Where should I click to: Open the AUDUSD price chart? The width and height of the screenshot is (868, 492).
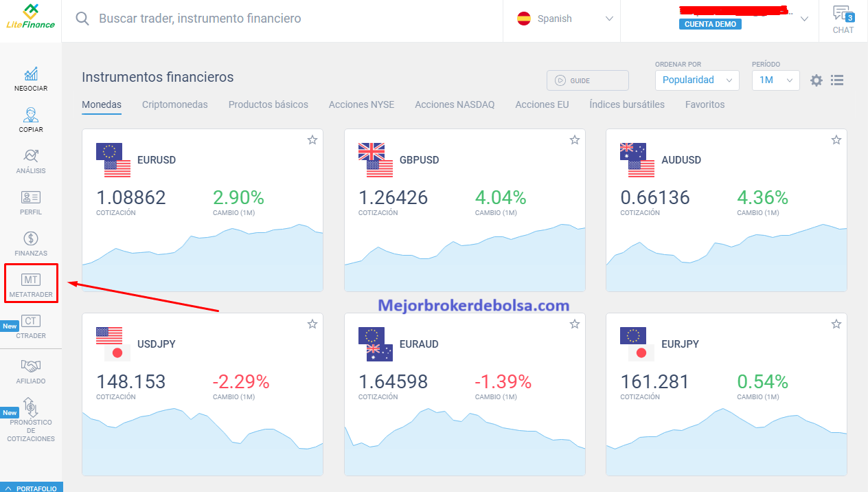tap(727, 258)
